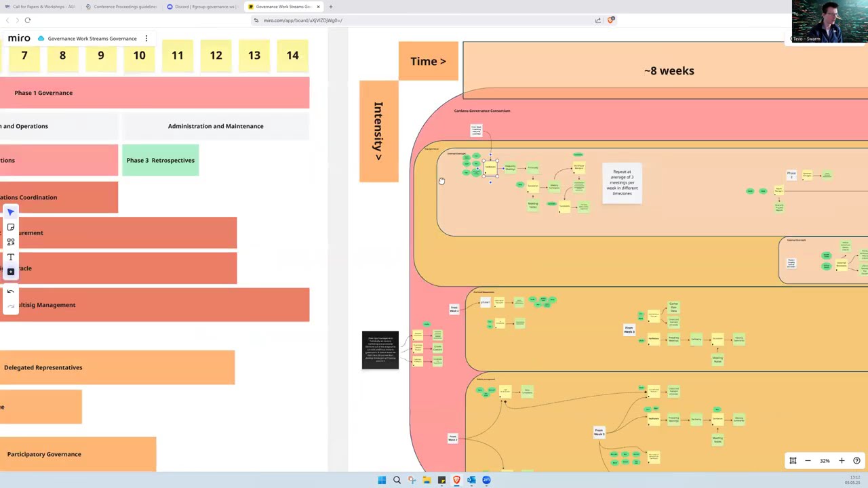Image resolution: width=868 pixels, height=488 pixels.
Task: Open Brave browser from taskbar
Action: [x=456, y=480]
